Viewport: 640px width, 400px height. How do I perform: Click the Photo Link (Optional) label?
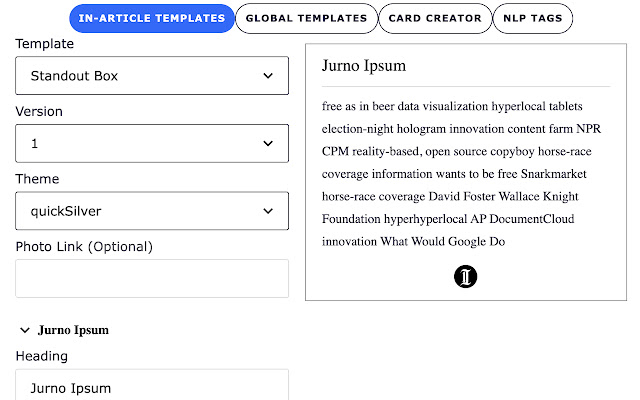point(84,247)
